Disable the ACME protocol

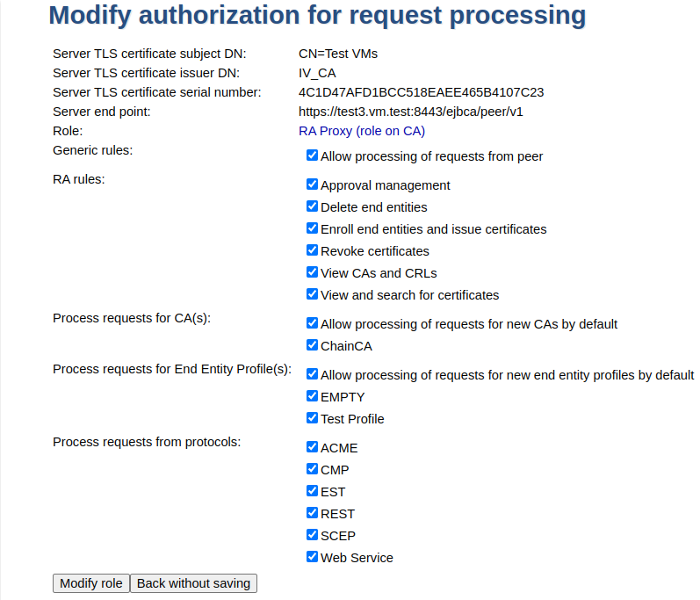[312, 447]
